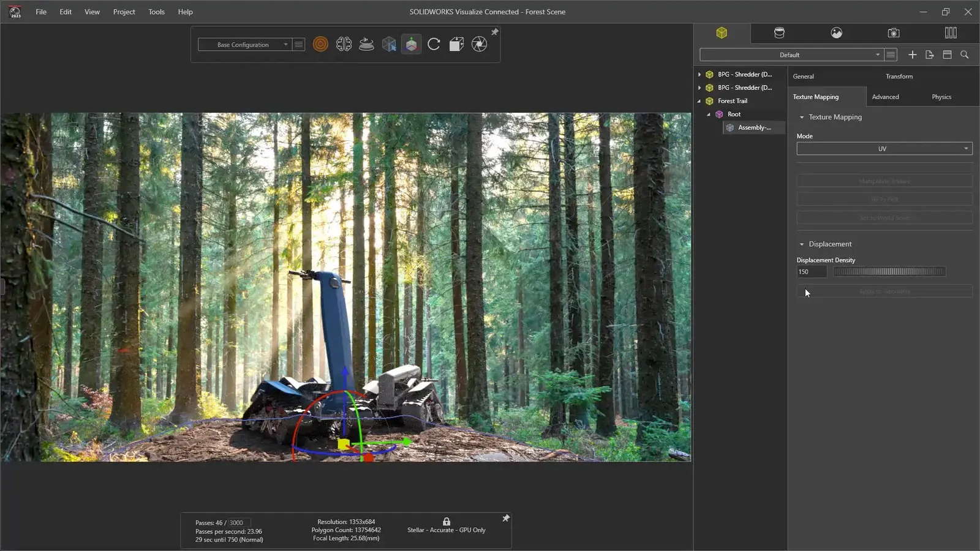980x551 pixels.
Task: Click the Focal Length: 25.68(mm) readout
Action: [346, 538]
